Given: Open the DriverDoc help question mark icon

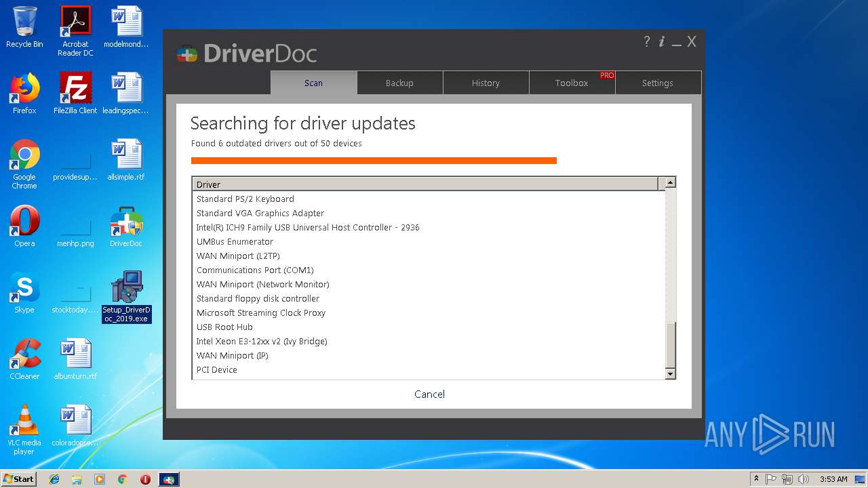Looking at the screenshot, I should tap(646, 41).
